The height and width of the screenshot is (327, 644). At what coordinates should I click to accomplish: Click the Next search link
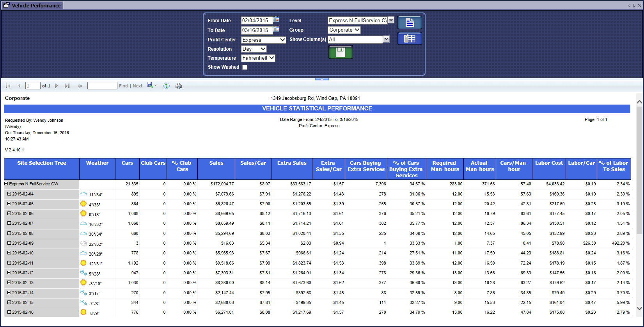(137, 86)
